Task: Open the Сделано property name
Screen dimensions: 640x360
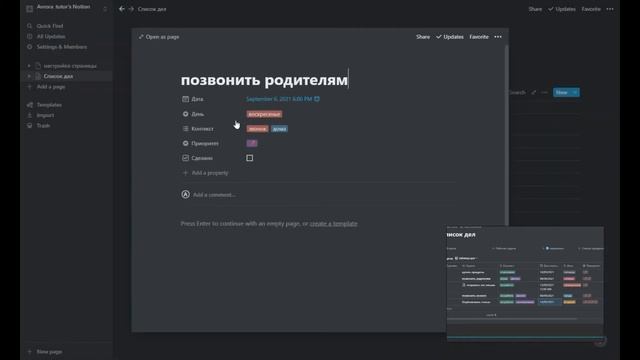Action: [202, 158]
